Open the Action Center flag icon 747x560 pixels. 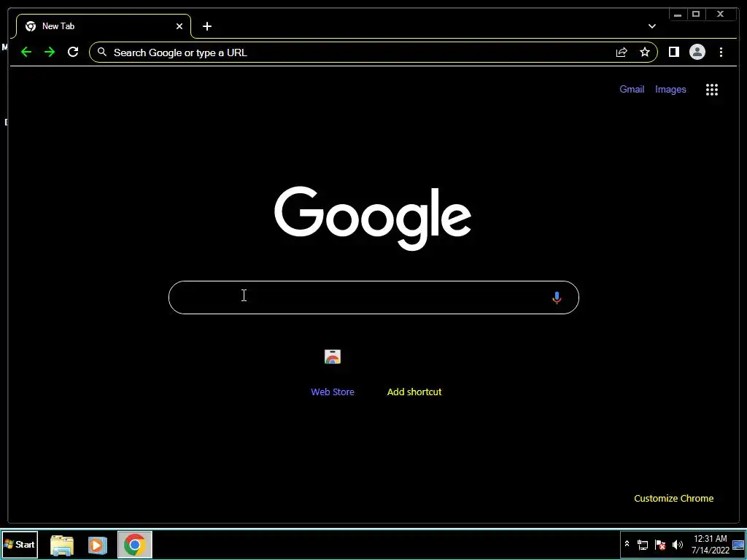[x=659, y=545]
